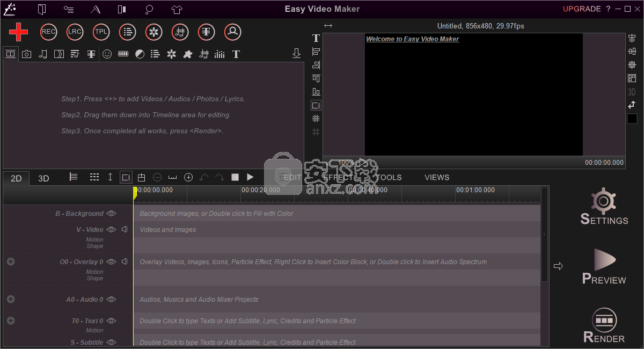Click the center horizontally icon right of preview

pos(632,38)
